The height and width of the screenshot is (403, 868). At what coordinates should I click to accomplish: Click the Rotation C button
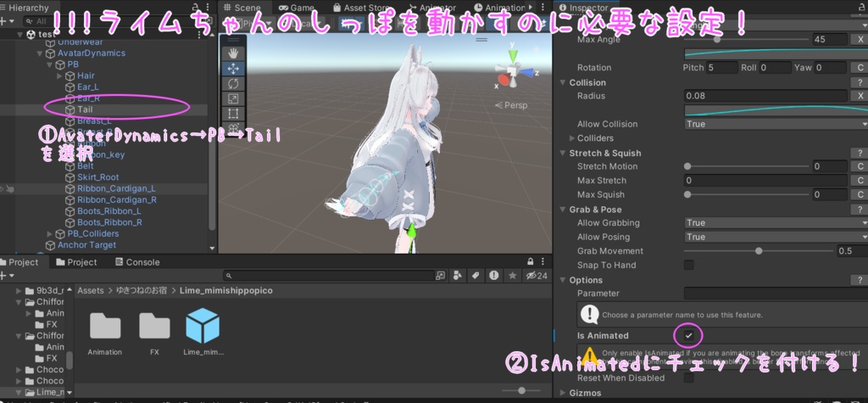pos(860,68)
